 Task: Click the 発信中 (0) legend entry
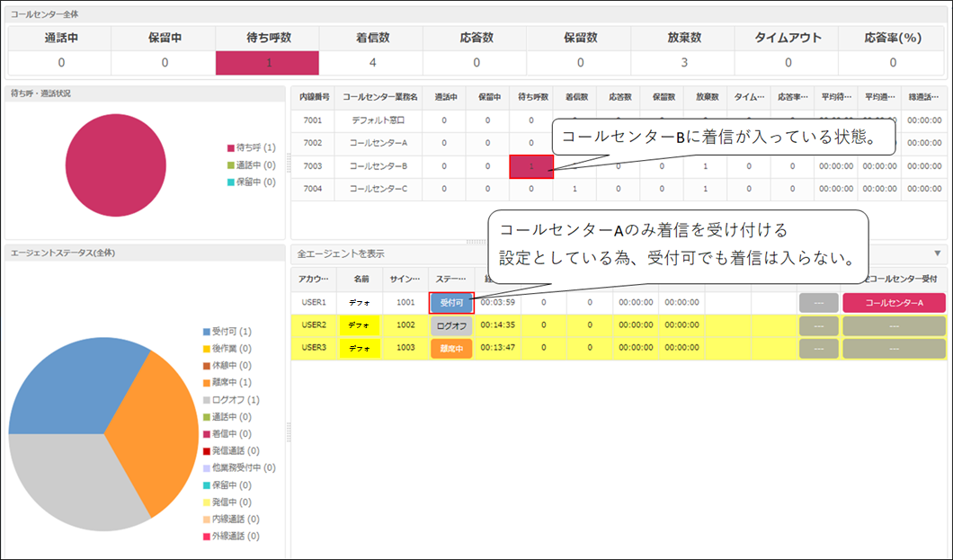[227, 502]
